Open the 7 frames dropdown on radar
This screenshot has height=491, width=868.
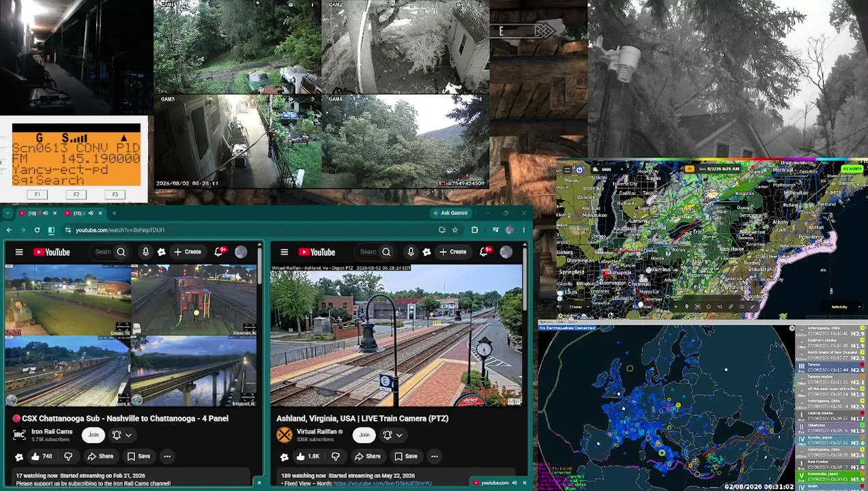point(578,307)
